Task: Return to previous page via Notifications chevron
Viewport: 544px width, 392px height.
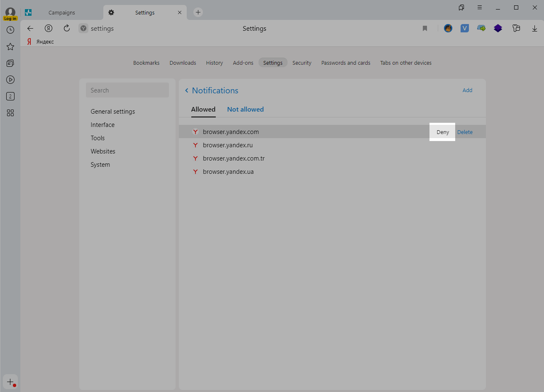Action: (x=187, y=90)
